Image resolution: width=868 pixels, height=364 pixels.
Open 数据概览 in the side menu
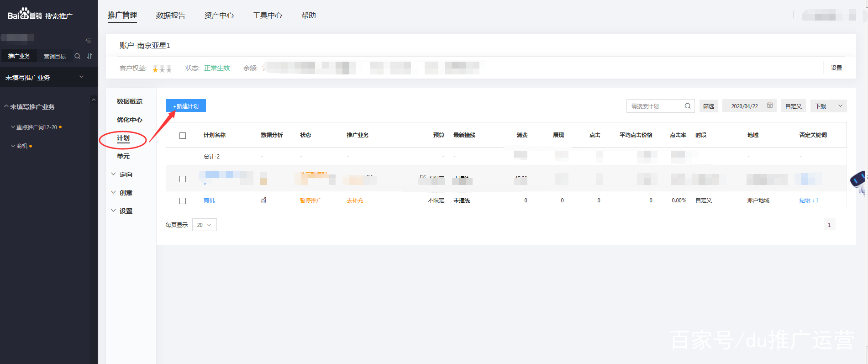[x=130, y=101]
